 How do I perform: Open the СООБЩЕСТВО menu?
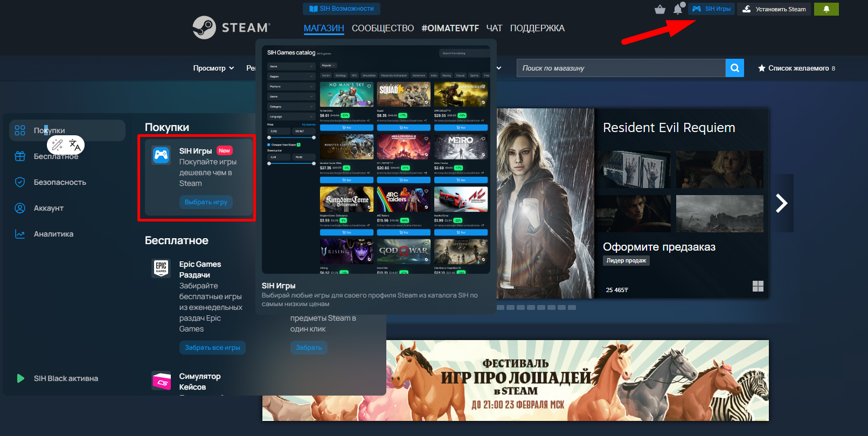tap(383, 28)
